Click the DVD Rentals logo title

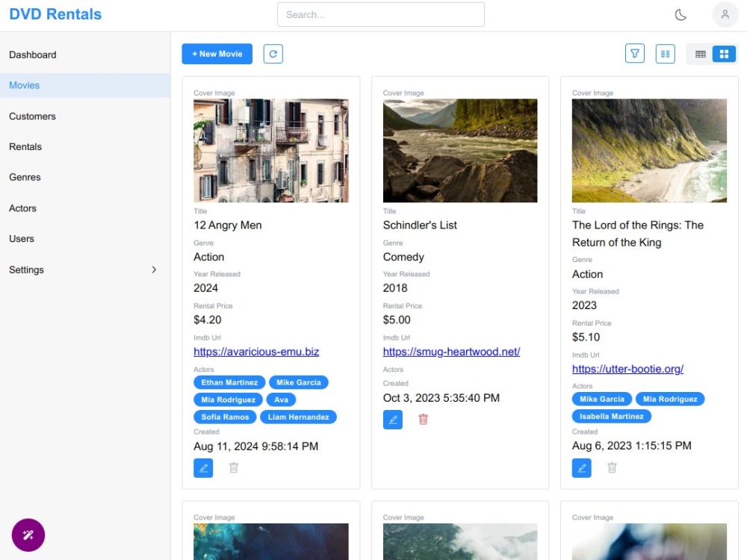pos(55,14)
